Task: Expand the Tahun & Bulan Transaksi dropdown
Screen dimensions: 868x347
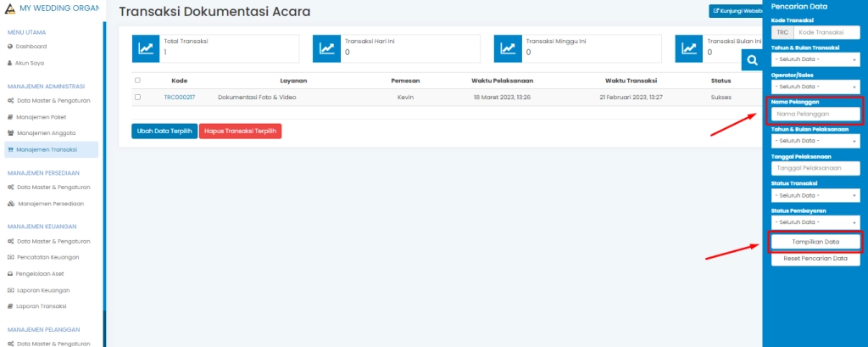Action: tap(815, 59)
